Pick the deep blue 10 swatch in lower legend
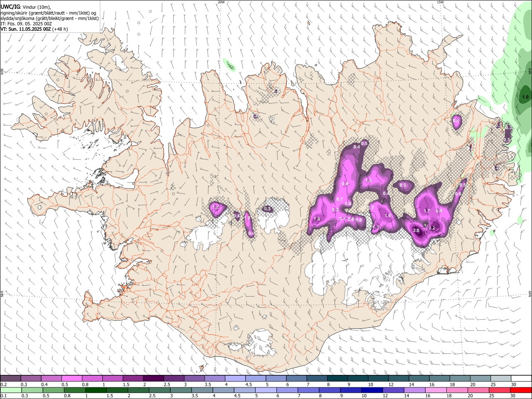Image resolution: width=532 pixels, height=399 pixels. tap(372, 390)
